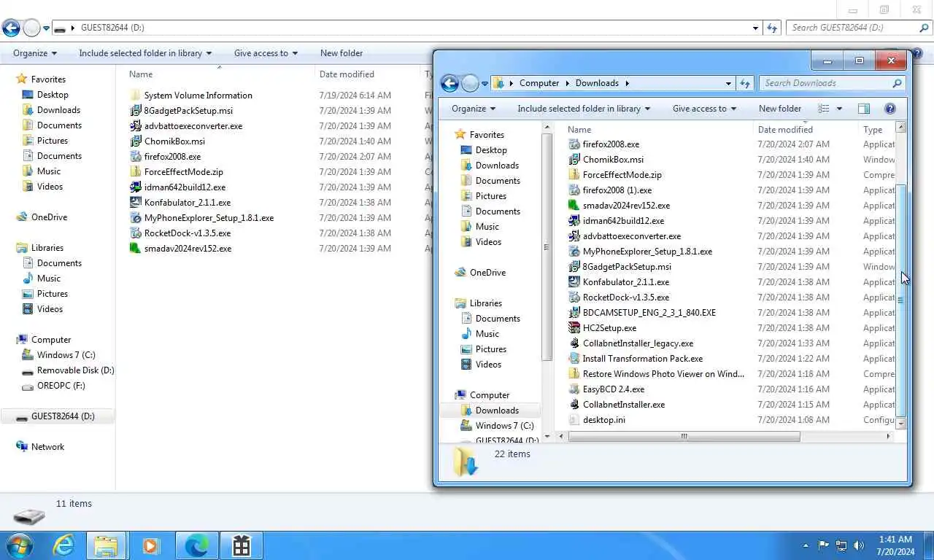Select Windows 7 (C:) in Downloads nav pane
This screenshot has height=560, width=934.
(x=504, y=426)
